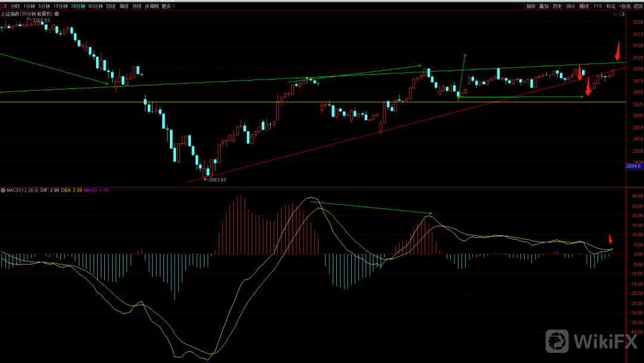644x363 pixels.
Task: Select the 5分钟 timeframe
Action: point(44,6)
